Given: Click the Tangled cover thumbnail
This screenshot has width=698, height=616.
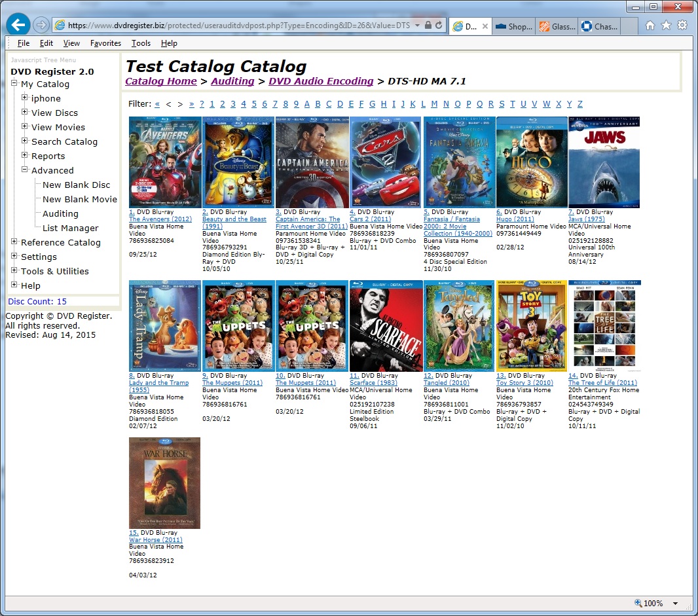Looking at the screenshot, I should click(459, 326).
